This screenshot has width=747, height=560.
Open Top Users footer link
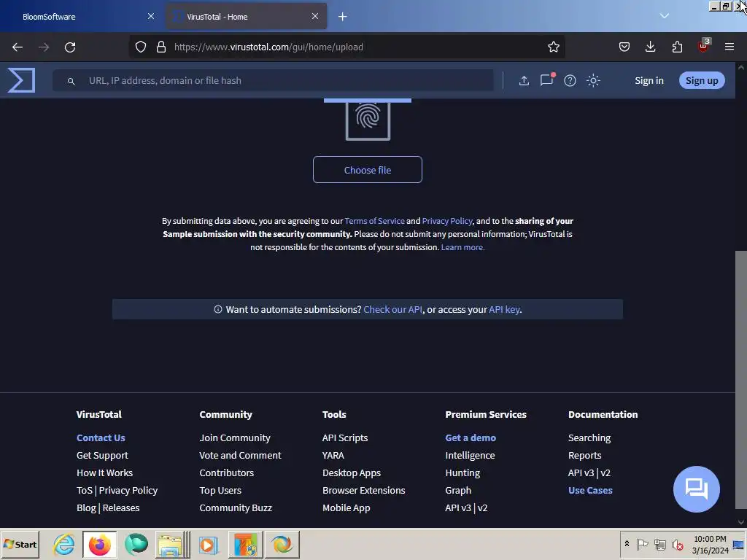(x=220, y=490)
